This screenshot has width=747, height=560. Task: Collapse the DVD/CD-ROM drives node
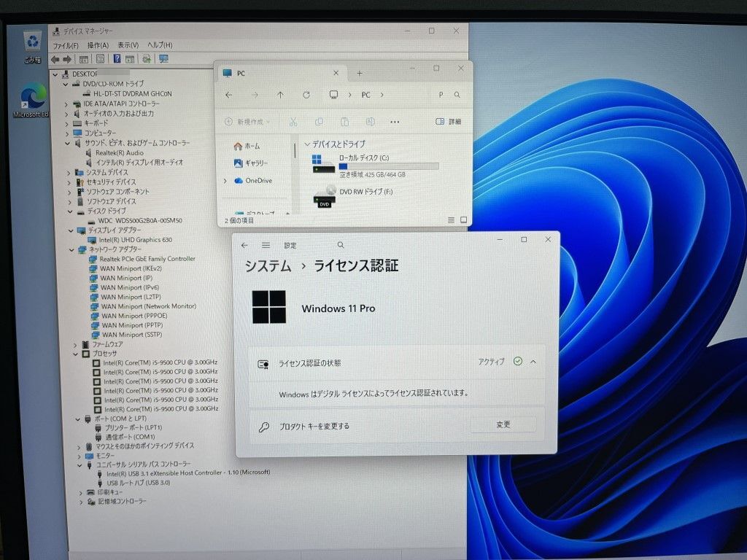coord(66,85)
